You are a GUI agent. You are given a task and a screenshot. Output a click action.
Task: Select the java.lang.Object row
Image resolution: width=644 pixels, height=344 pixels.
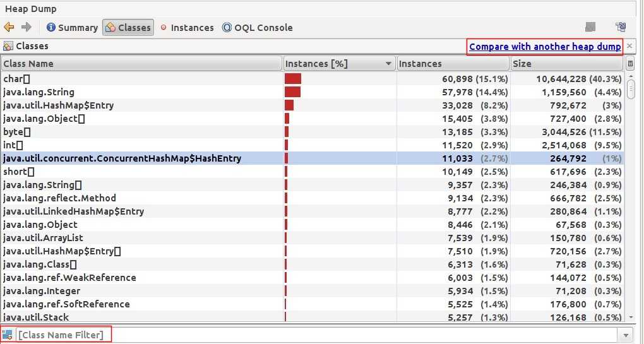[x=312, y=225]
